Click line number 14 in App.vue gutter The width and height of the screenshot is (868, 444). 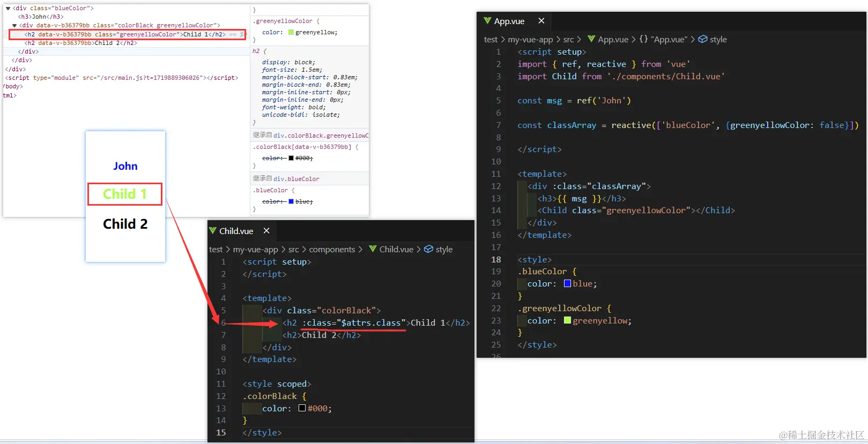[x=496, y=210]
